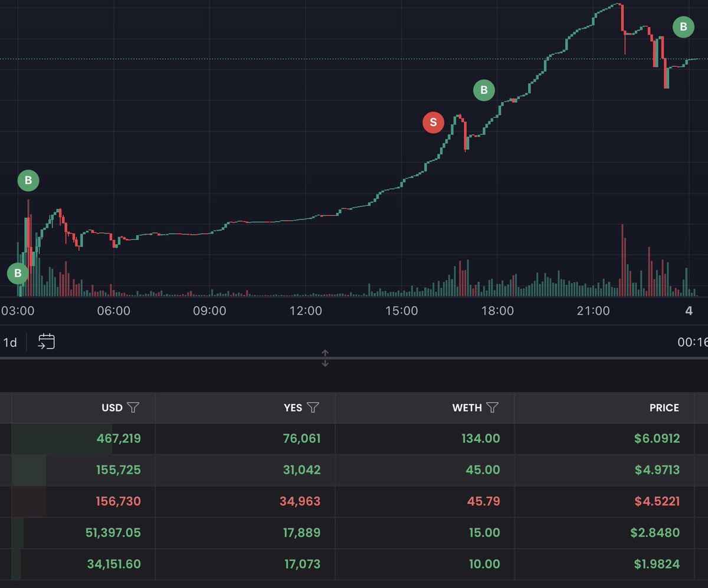Filter the YES column
The height and width of the screenshot is (588, 708).
click(x=313, y=408)
